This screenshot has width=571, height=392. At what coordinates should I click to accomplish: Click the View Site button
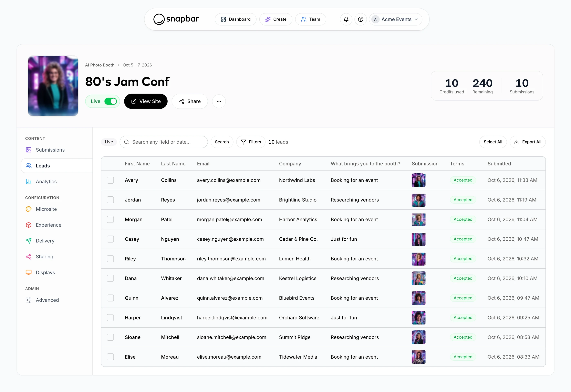146,101
